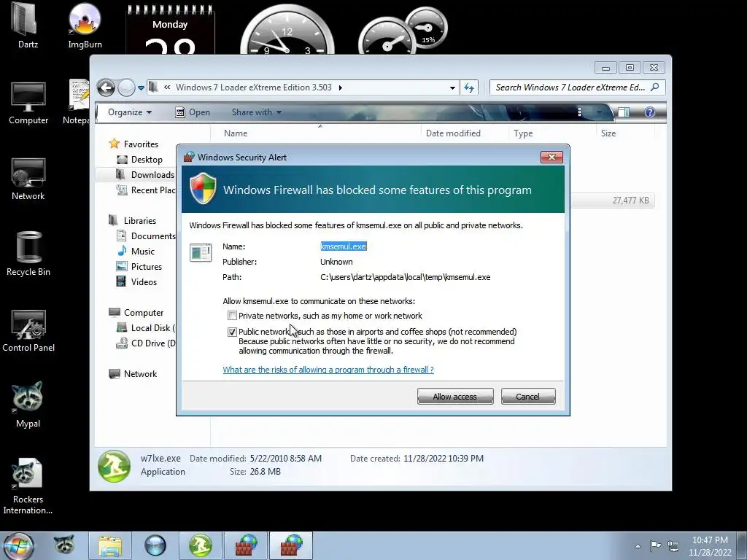
Task: Click Allow access button
Action: [455, 397]
